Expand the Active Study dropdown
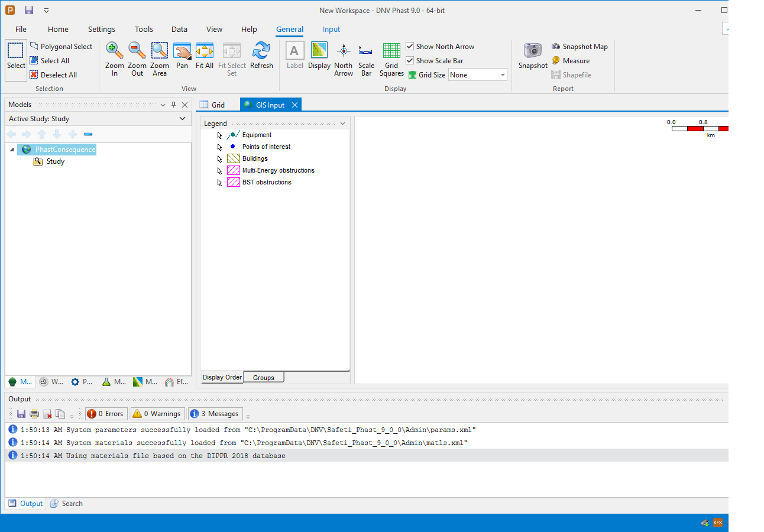 pyautogui.click(x=183, y=119)
